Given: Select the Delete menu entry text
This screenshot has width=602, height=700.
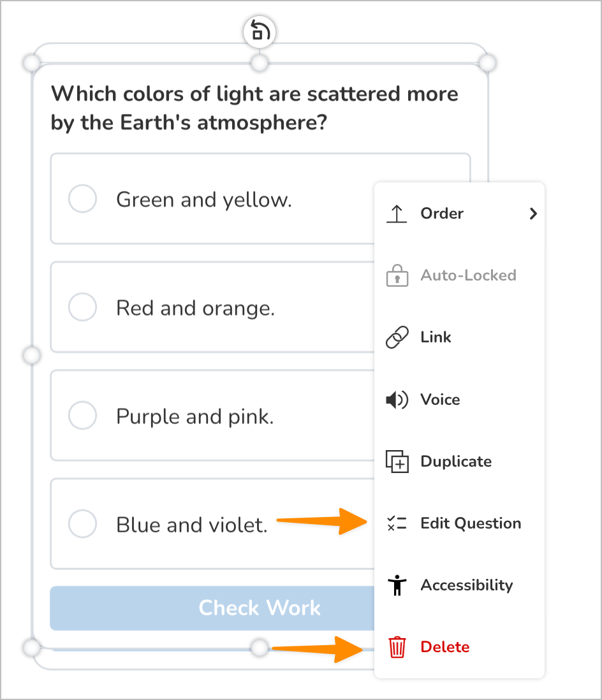Looking at the screenshot, I should point(445,647).
